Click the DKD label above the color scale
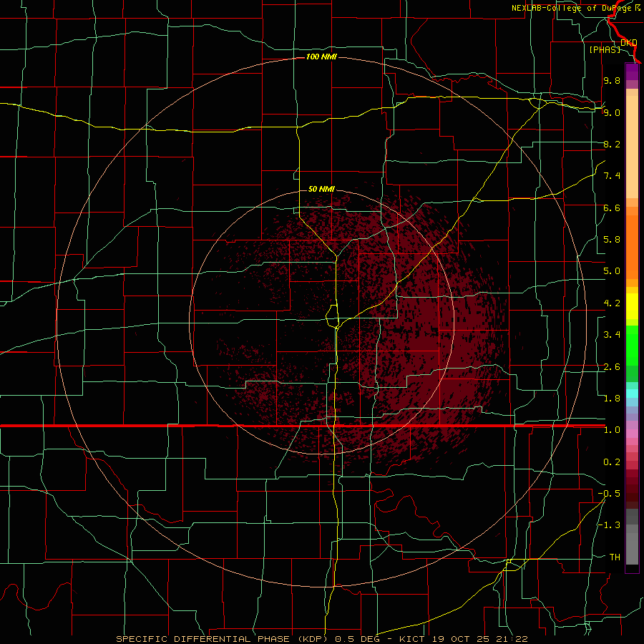 click(x=629, y=43)
